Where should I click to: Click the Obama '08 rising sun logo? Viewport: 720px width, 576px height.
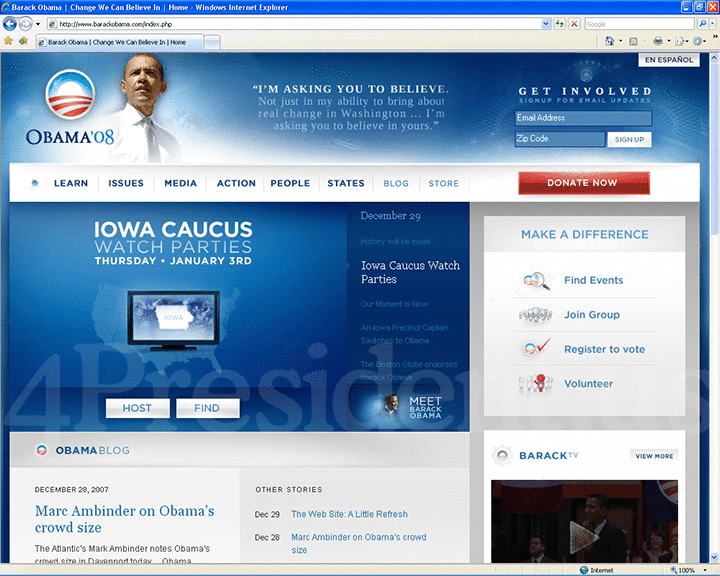70,94
